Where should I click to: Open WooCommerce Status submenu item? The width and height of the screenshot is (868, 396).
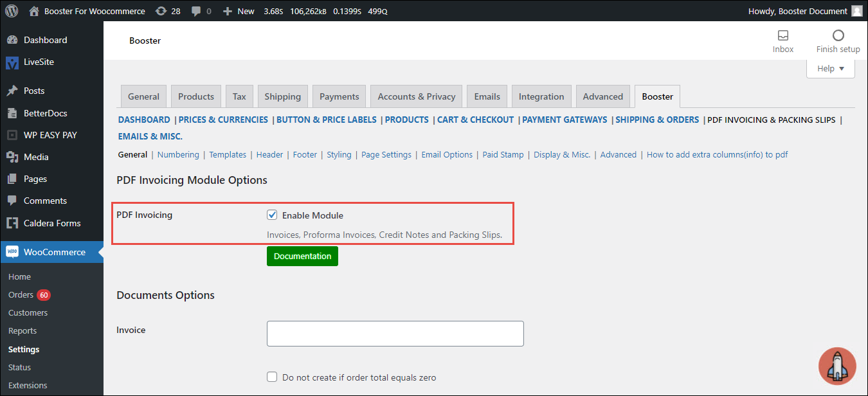[x=19, y=368]
